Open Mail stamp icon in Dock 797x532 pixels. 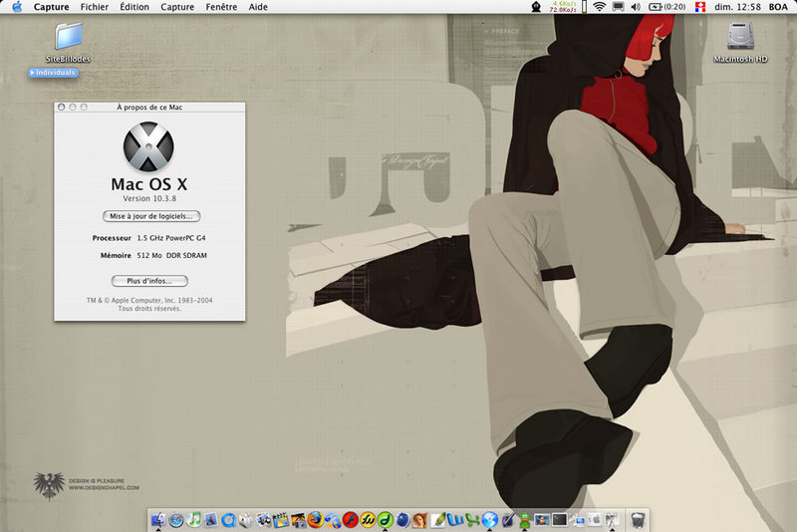(x=211, y=520)
